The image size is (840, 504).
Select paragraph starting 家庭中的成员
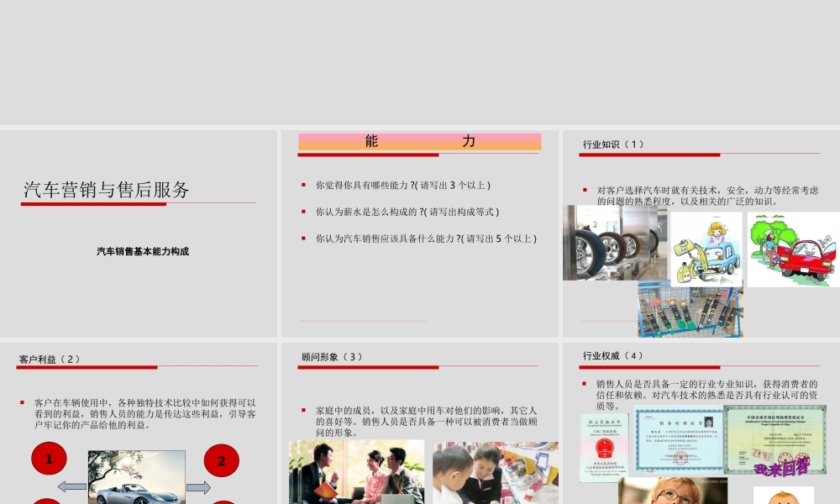(426, 422)
